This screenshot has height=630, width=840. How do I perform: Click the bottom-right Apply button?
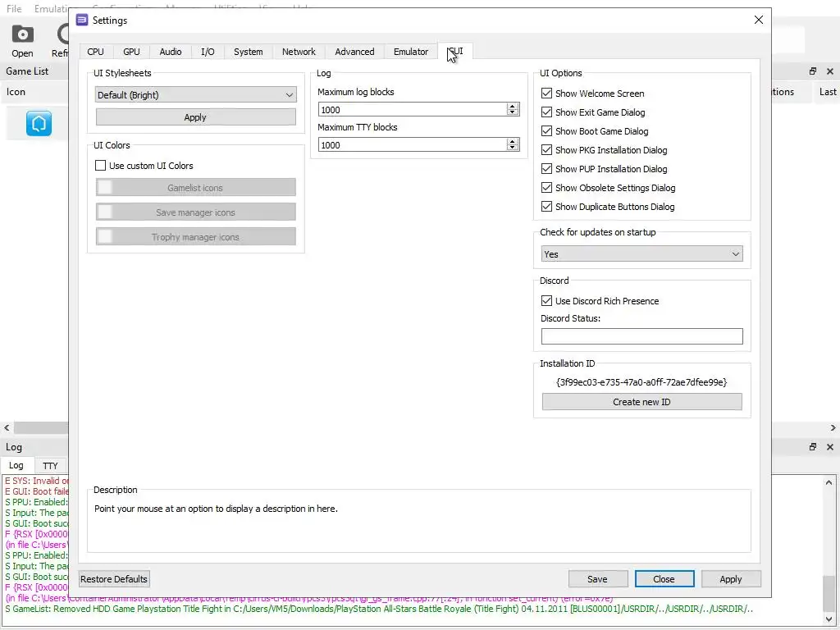(731, 579)
